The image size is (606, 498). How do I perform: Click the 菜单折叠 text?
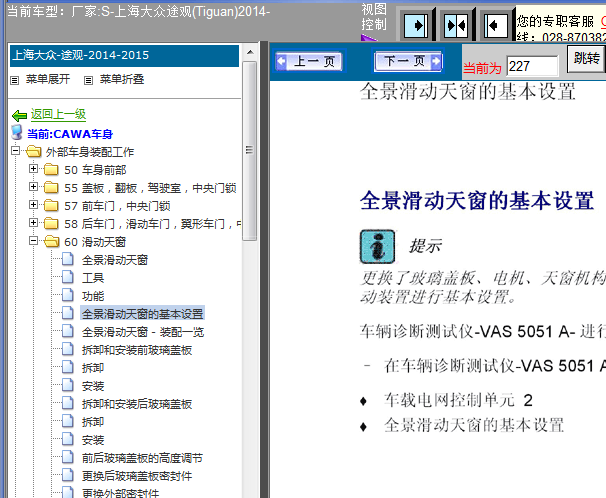[122, 80]
